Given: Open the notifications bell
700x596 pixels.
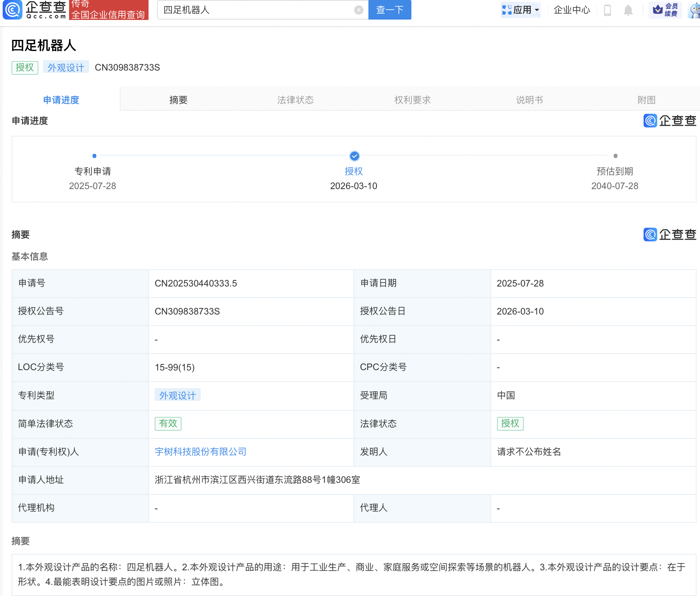Looking at the screenshot, I should tap(628, 10).
